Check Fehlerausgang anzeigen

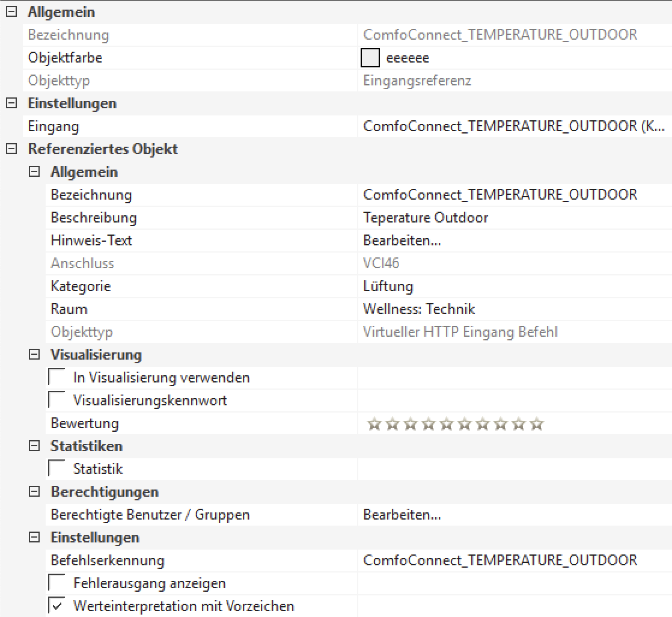(x=57, y=583)
